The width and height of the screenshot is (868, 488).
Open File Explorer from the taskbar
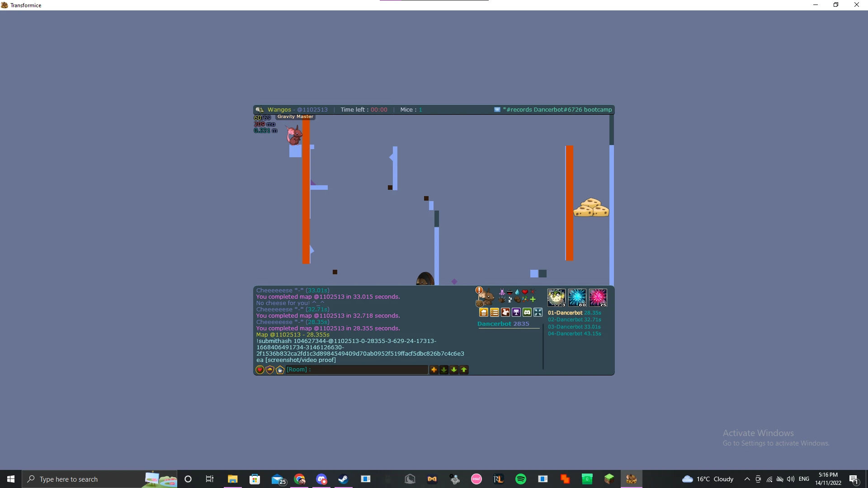point(233,479)
